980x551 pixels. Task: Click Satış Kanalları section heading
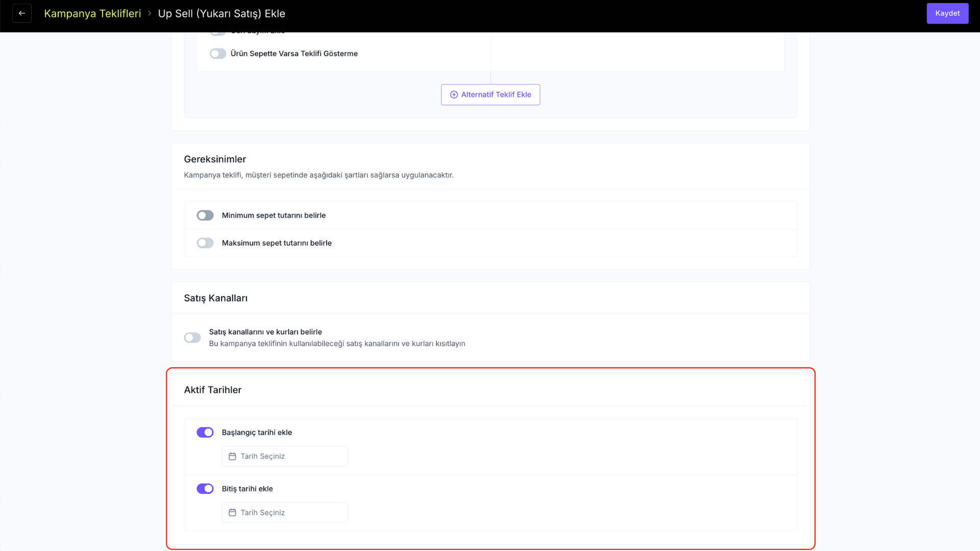pos(215,298)
